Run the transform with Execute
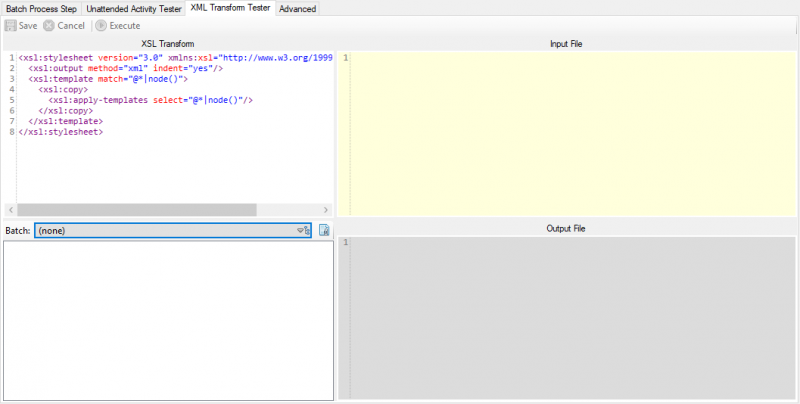Image resolution: width=800 pixels, height=404 pixels. coord(118,26)
